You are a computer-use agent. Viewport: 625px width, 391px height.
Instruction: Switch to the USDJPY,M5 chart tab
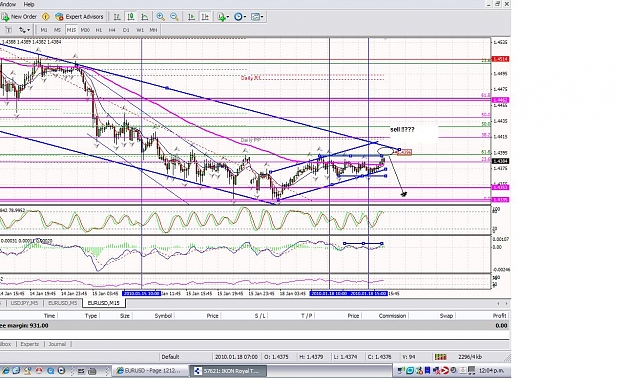click(x=24, y=303)
